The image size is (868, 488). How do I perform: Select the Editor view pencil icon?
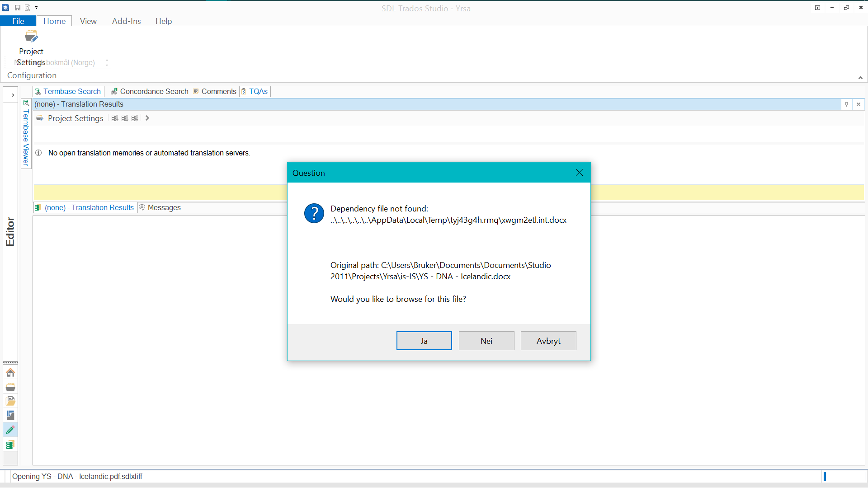point(10,430)
